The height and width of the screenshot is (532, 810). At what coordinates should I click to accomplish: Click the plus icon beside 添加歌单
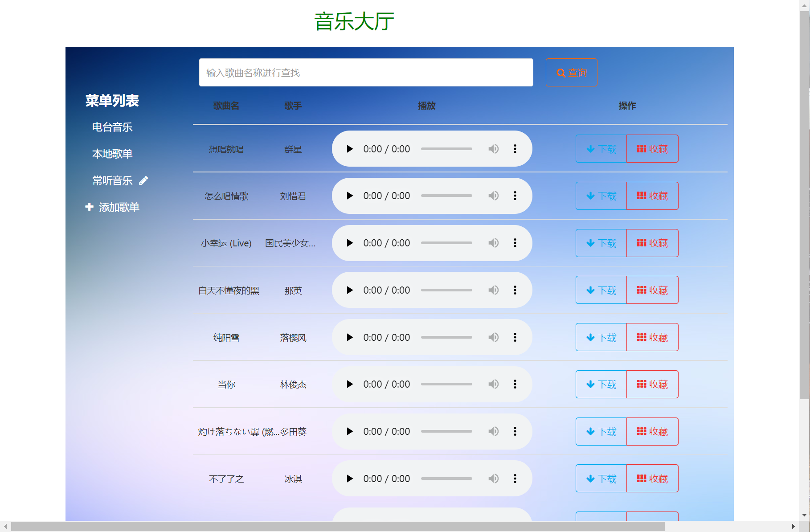(x=89, y=207)
